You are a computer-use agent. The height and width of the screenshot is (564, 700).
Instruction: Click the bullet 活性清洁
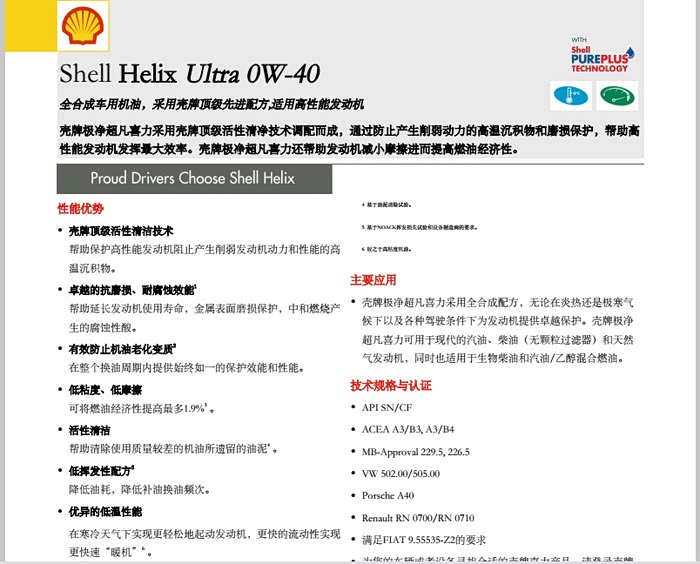point(89,430)
